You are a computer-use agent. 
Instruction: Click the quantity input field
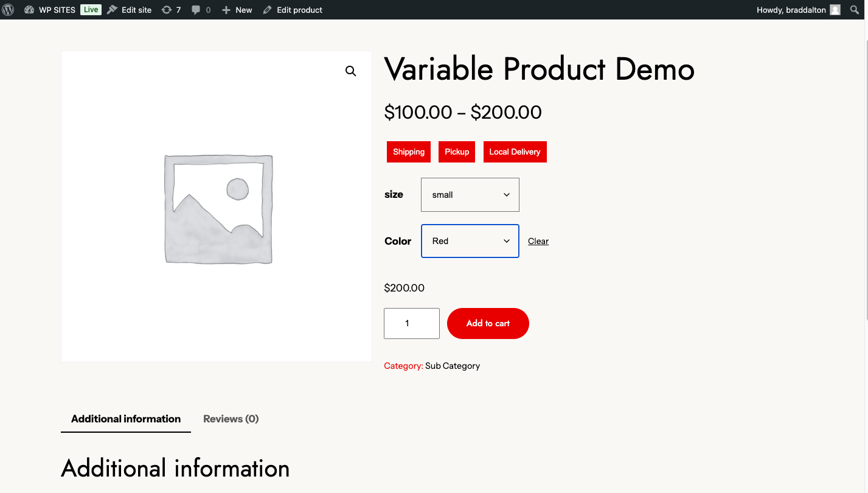411,323
